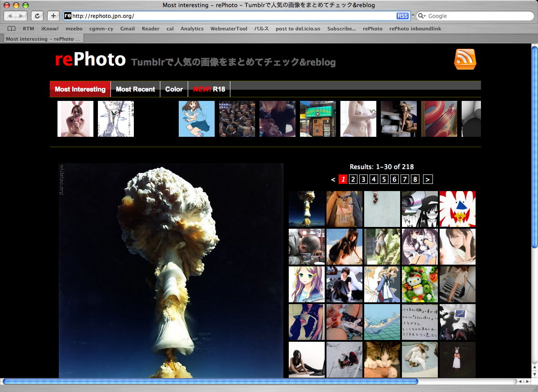Open the rePhoto inboundlink bookmark
This screenshot has height=392, width=538.
pyautogui.click(x=415, y=29)
